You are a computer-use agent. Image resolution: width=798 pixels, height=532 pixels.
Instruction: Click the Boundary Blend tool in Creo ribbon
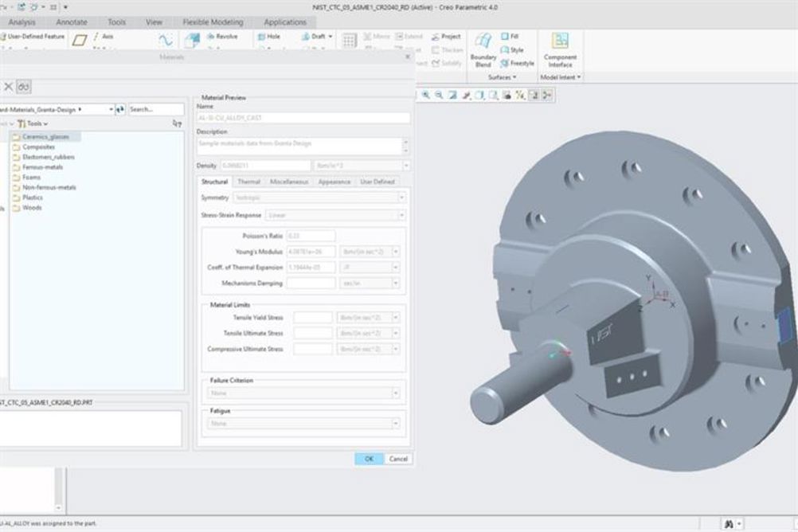click(x=483, y=50)
